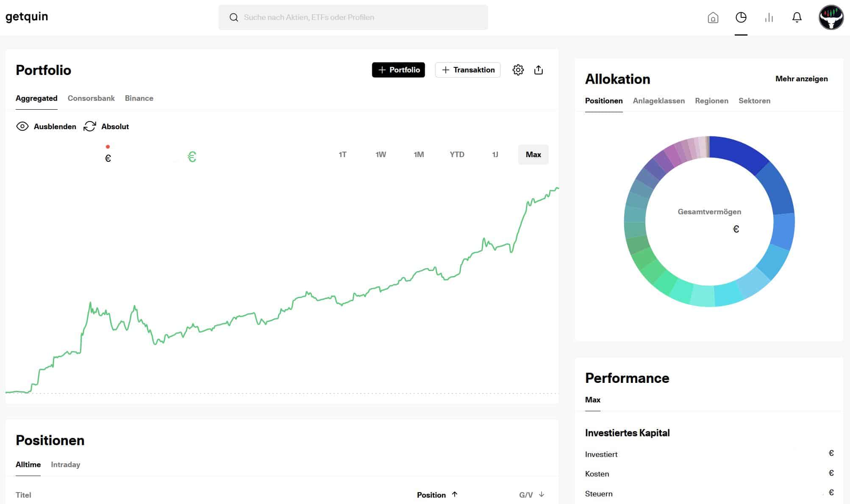Add a new Transaktion
The width and height of the screenshot is (850, 504).
point(468,70)
